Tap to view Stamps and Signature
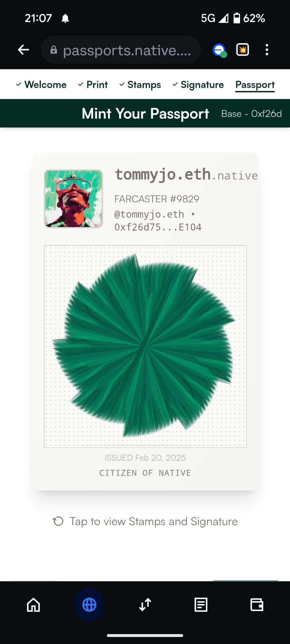The height and width of the screenshot is (644, 290). click(145, 521)
